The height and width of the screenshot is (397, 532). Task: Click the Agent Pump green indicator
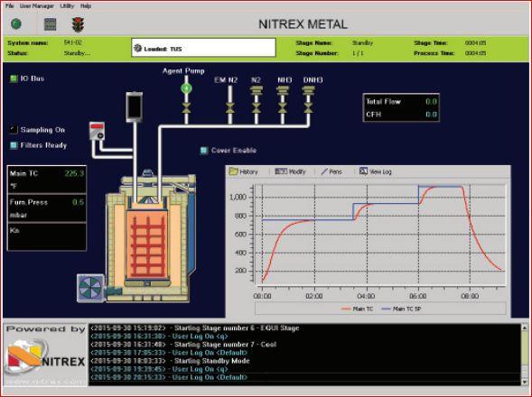pos(186,88)
